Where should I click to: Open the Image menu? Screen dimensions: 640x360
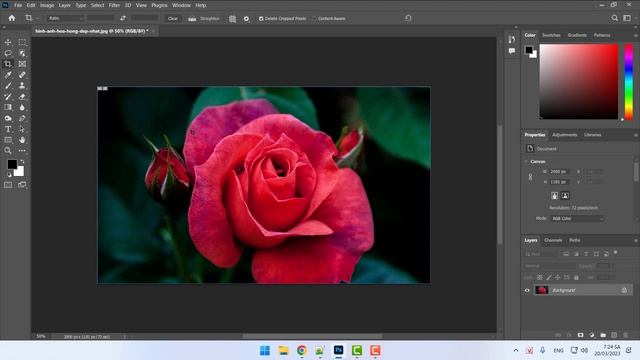pyautogui.click(x=47, y=5)
